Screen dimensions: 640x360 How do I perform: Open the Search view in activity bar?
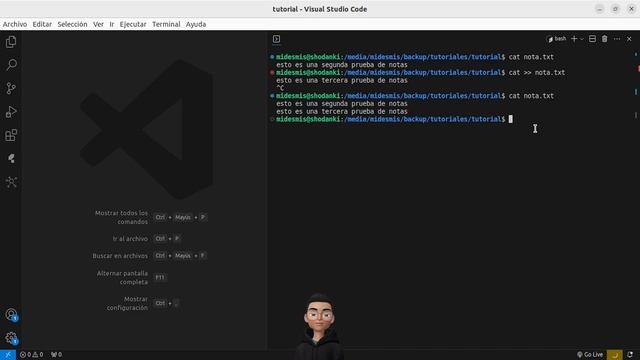(x=11, y=65)
